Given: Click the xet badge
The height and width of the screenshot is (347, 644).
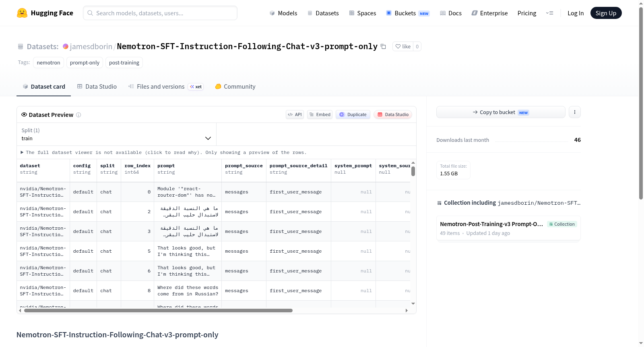Looking at the screenshot, I should (196, 87).
